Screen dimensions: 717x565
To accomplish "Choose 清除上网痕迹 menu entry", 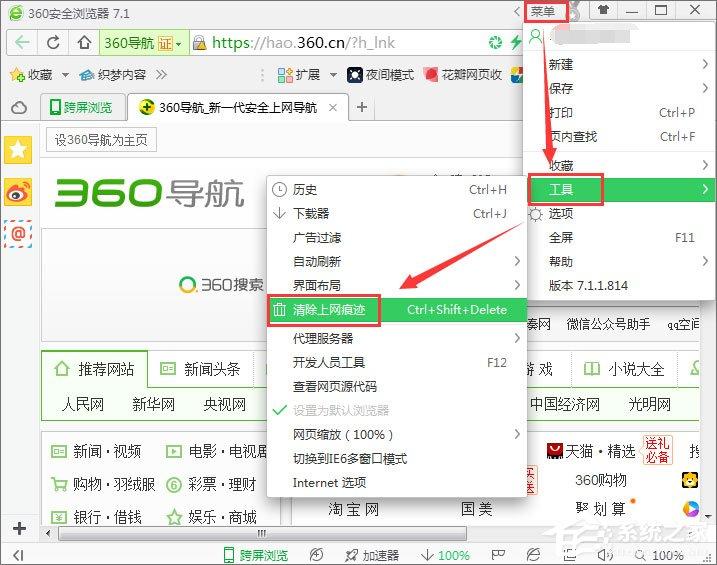I will click(396, 310).
